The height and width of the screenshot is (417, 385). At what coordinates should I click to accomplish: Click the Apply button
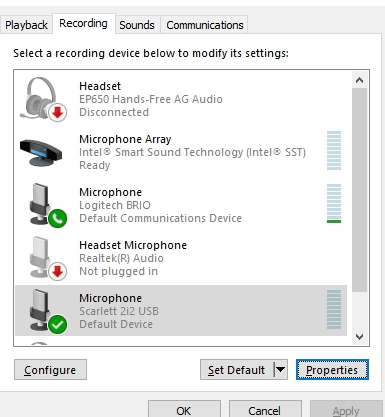coord(346,410)
